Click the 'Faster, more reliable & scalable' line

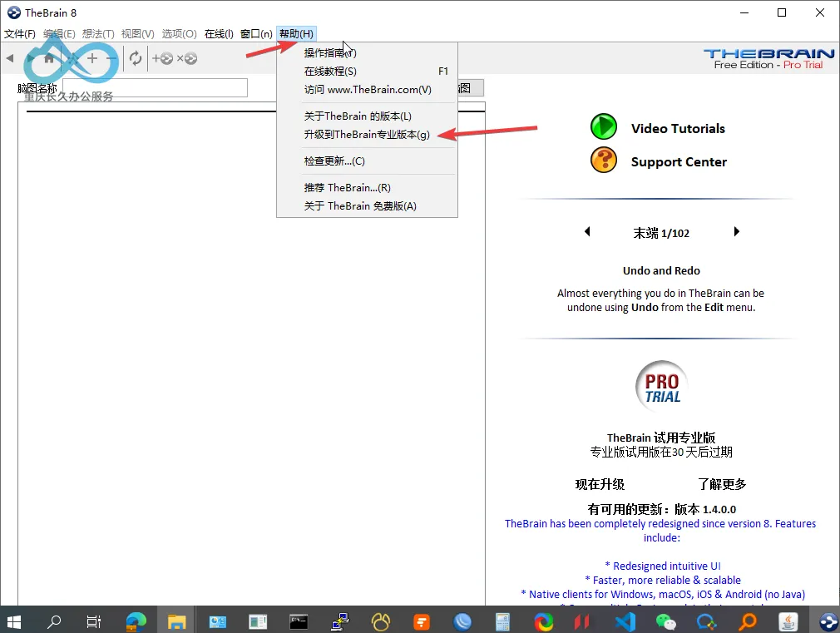663,580
